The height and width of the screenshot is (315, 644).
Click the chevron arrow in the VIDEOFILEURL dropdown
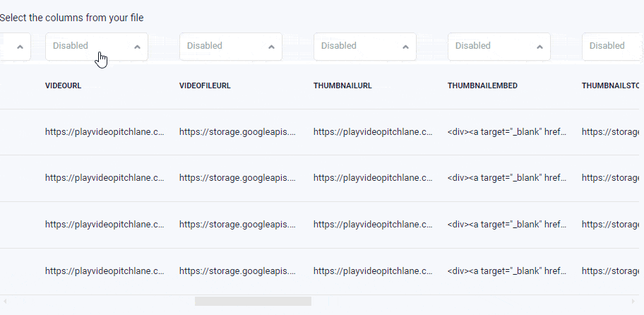pos(271,47)
